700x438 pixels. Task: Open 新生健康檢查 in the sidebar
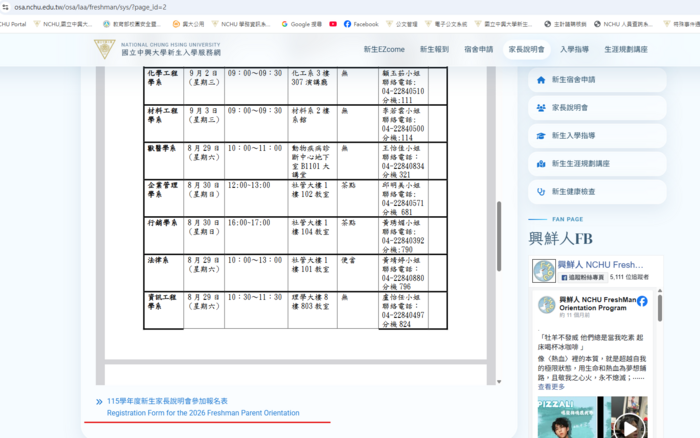597,192
